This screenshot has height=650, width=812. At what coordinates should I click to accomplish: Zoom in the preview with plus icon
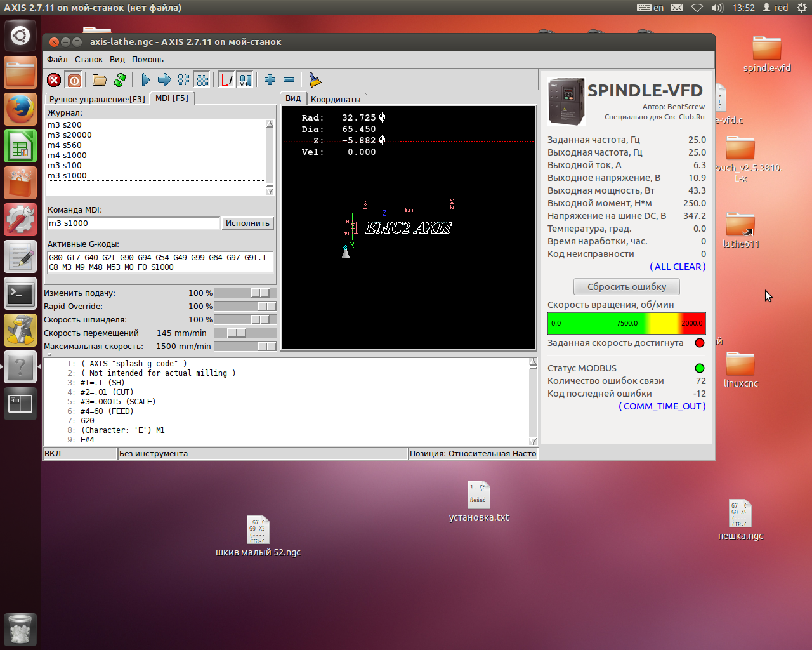pos(270,80)
